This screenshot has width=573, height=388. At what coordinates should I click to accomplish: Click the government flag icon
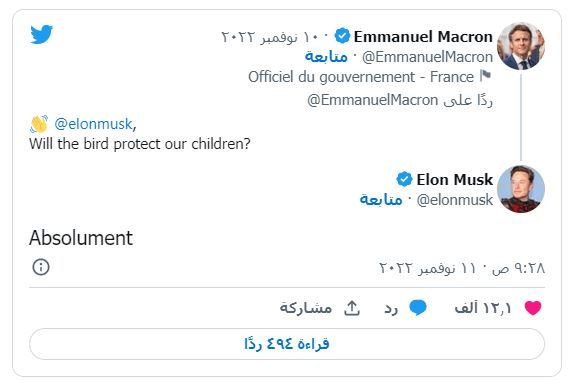point(486,76)
